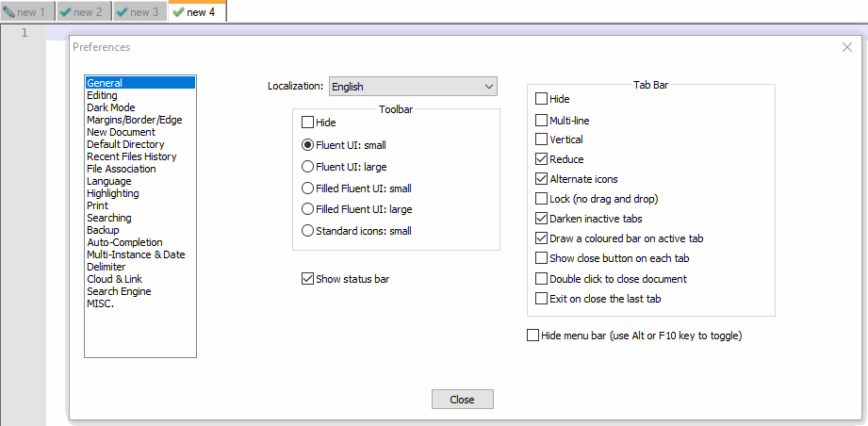
Task: Select Fluent UI: large radio button
Action: (308, 166)
